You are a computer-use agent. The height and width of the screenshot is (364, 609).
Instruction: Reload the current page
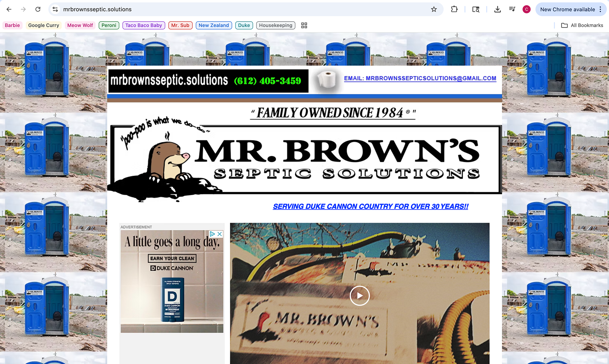pyautogui.click(x=38, y=10)
